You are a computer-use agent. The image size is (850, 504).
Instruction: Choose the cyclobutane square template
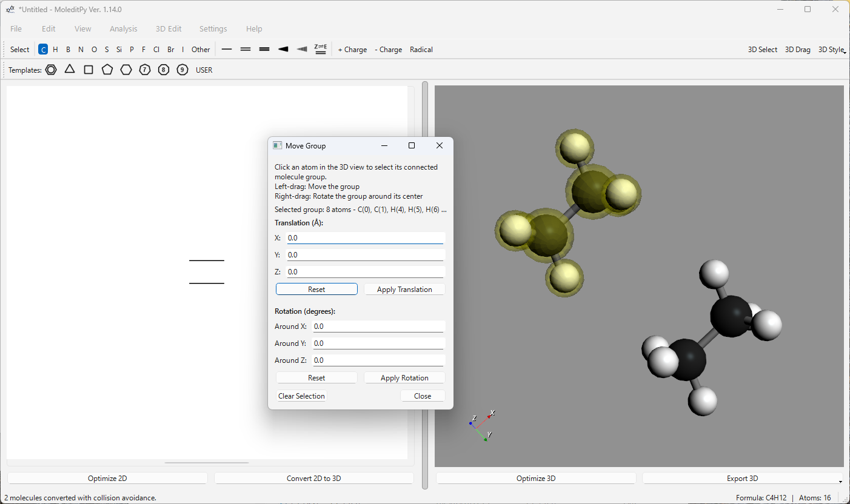click(x=89, y=70)
